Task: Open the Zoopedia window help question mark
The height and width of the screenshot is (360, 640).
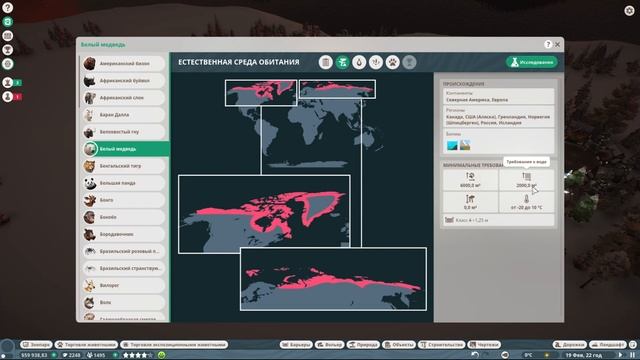Action: 548,44
